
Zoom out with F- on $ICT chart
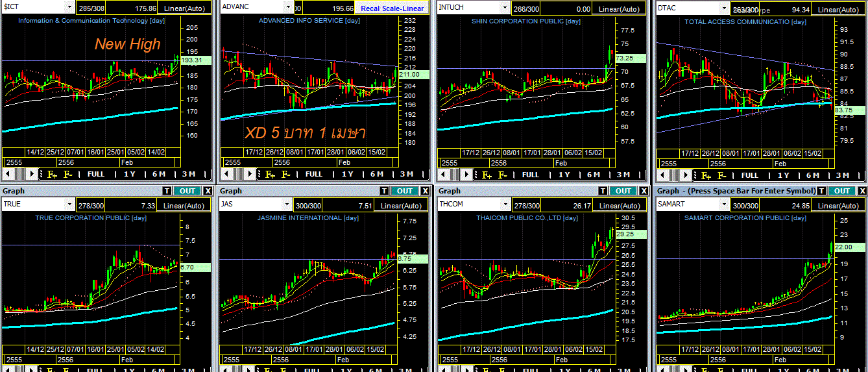tap(68, 174)
